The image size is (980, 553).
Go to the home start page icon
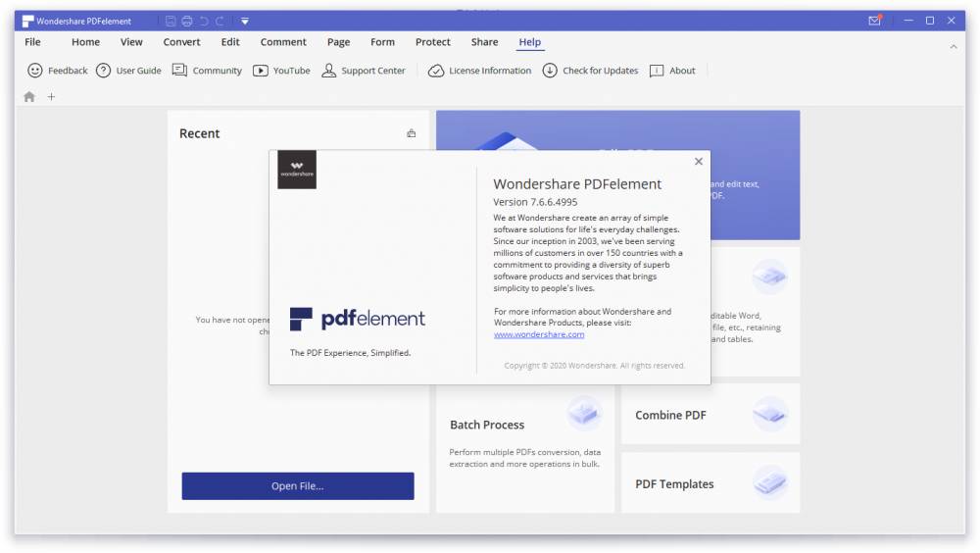point(29,97)
